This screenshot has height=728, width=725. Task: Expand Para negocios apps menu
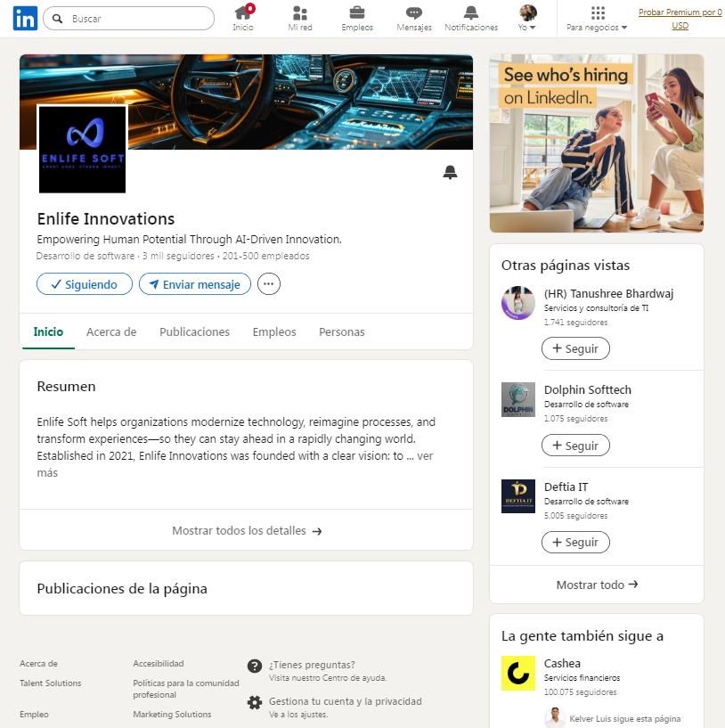click(x=597, y=19)
